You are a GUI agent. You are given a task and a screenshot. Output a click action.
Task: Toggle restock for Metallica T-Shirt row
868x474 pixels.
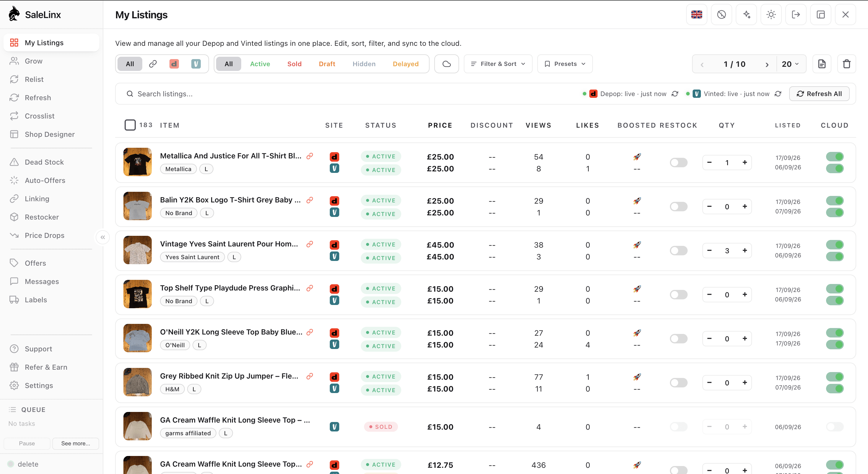pyautogui.click(x=679, y=163)
